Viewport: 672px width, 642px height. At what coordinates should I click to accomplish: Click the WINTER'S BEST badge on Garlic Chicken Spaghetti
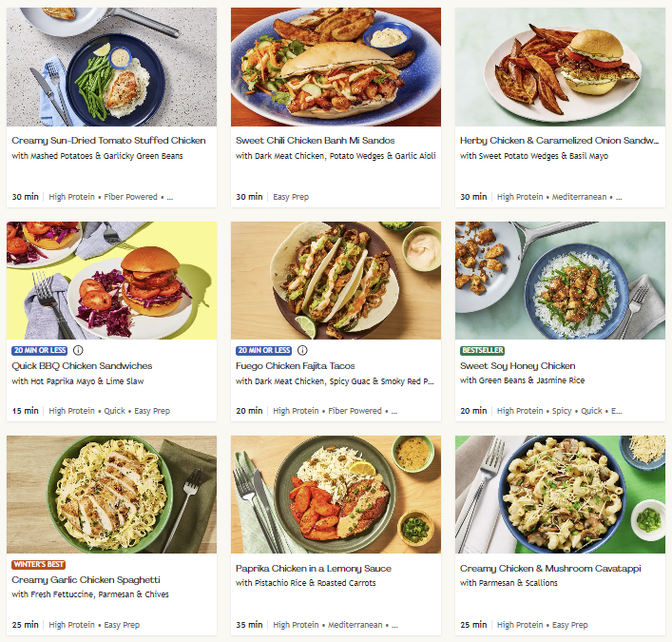pos(39,564)
